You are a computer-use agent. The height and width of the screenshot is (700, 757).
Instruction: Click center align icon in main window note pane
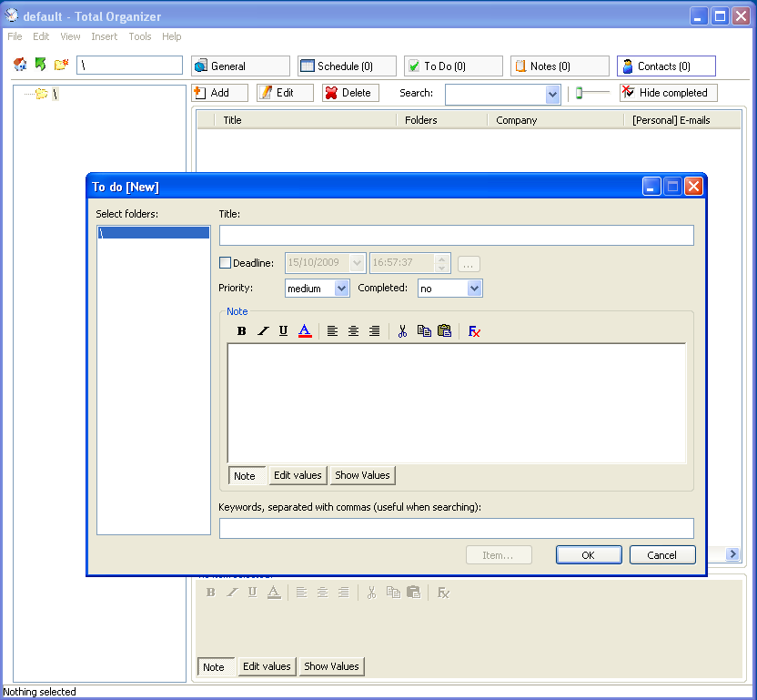click(x=322, y=593)
